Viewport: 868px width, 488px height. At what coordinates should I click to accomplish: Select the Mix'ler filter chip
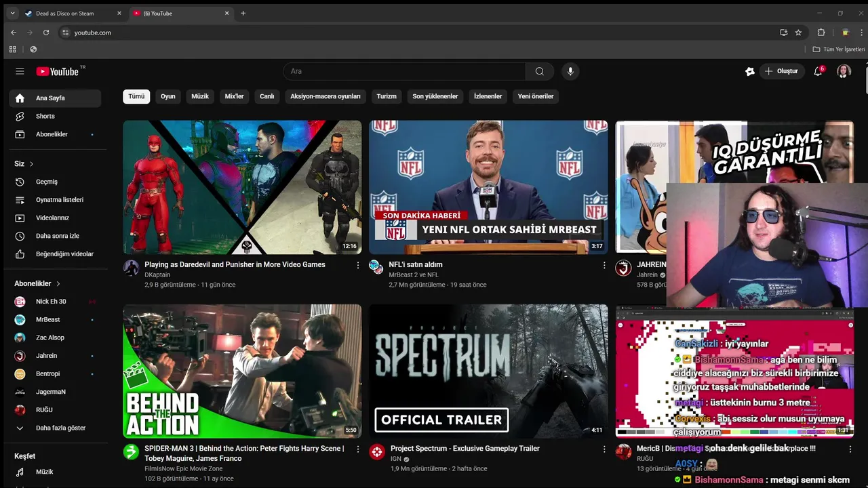tap(234, 96)
